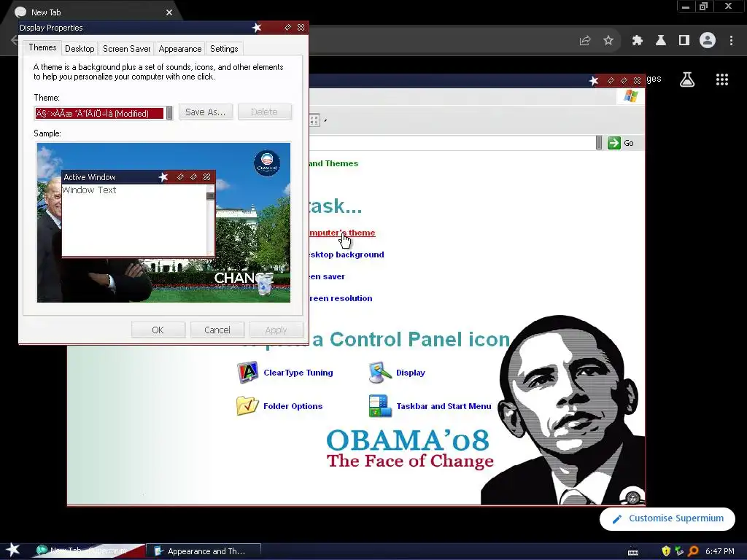Click the sample Active Window scrollbar
747x560 pixels.
(x=210, y=220)
